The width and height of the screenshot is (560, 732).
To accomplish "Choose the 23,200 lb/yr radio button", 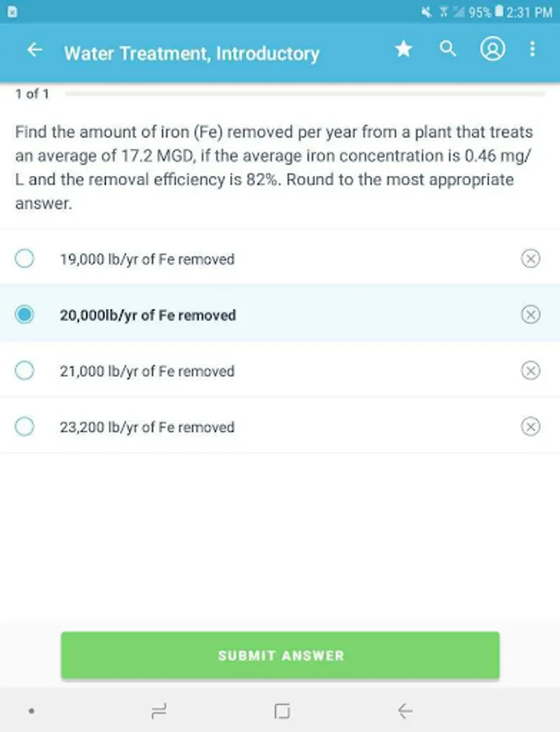I will [25, 426].
